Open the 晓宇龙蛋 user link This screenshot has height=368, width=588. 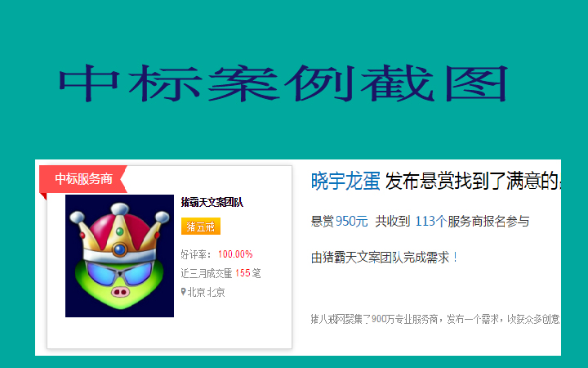pos(345,181)
